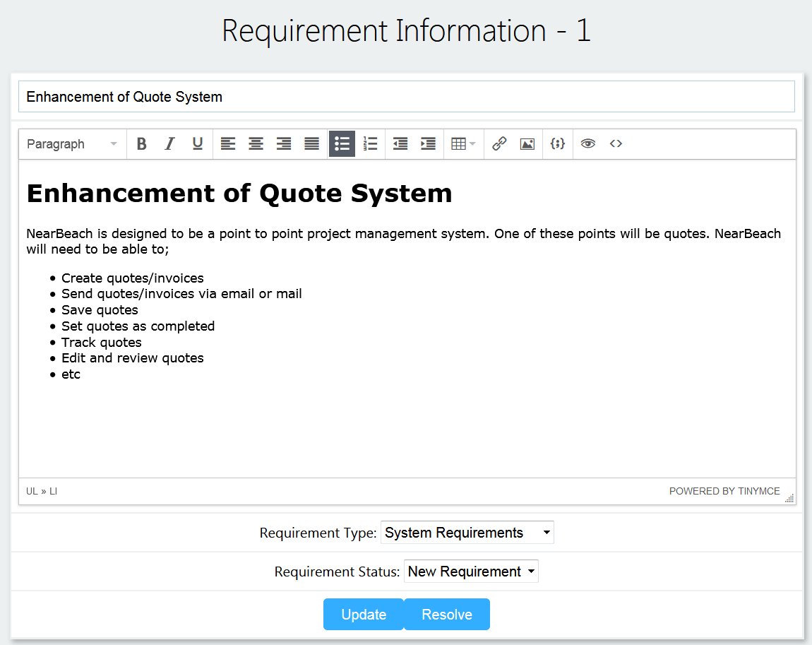Click the 'Track quotes' bullet

coord(102,343)
